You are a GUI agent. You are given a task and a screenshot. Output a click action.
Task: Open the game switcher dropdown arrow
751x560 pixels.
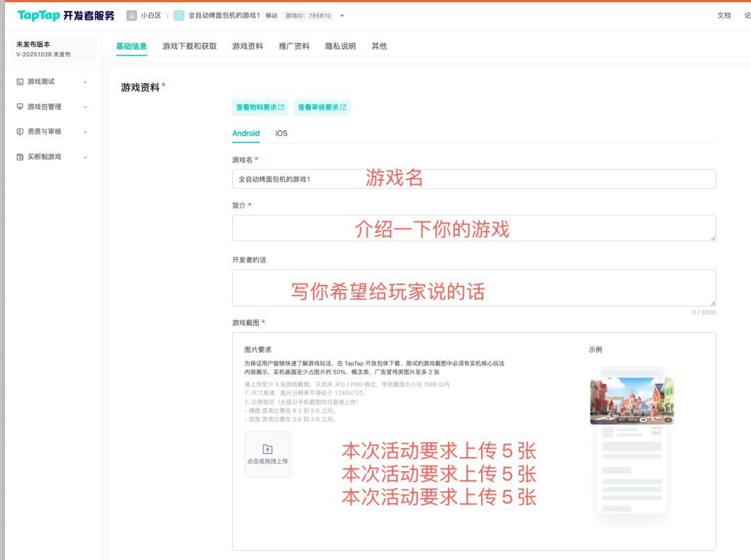coord(342,16)
